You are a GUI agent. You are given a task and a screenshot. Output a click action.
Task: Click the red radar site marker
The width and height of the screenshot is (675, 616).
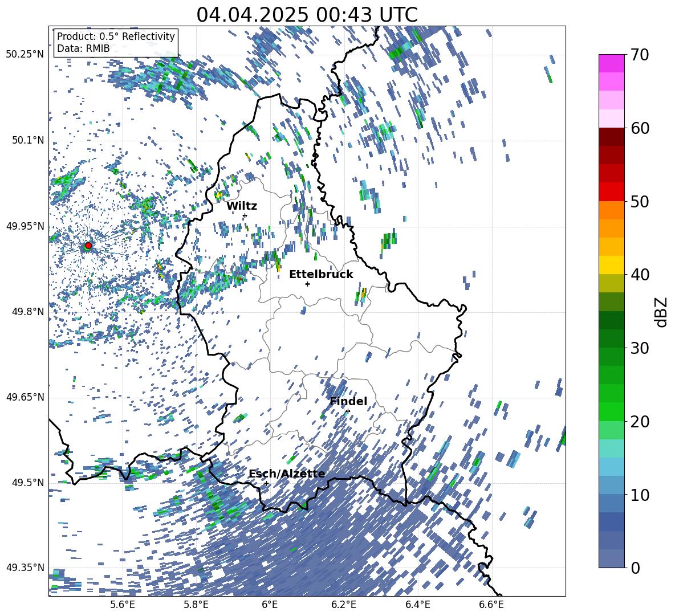(88, 246)
